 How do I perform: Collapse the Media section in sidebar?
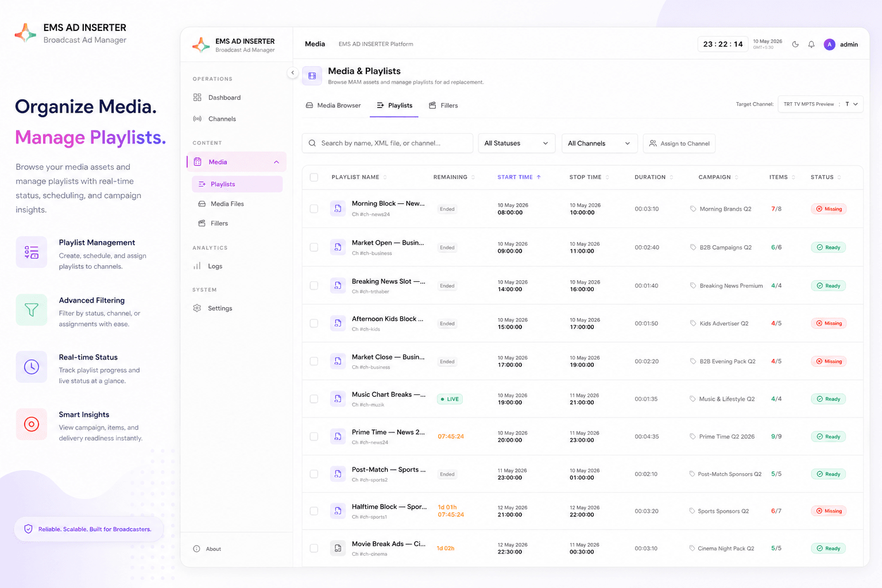tap(276, 162)
